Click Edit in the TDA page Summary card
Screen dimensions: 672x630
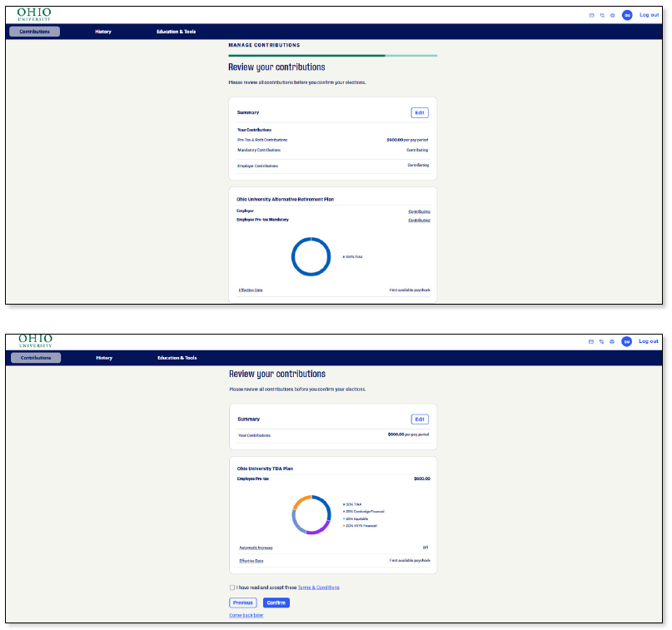click(x=420, y=419)
